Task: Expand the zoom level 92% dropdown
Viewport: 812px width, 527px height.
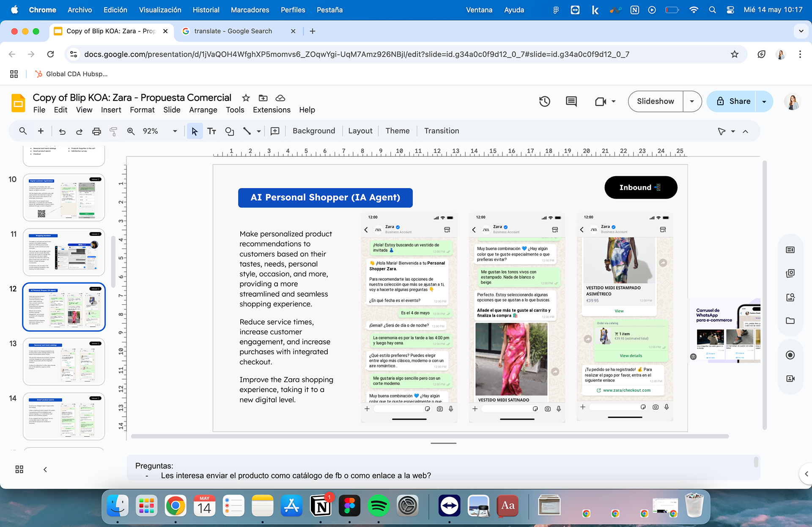Action: (x=175, y=131)
